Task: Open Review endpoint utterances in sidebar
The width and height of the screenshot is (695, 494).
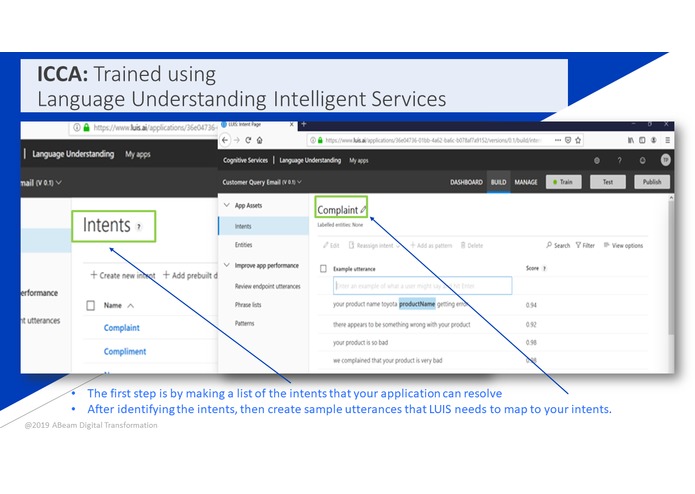Action: (268, 287)
